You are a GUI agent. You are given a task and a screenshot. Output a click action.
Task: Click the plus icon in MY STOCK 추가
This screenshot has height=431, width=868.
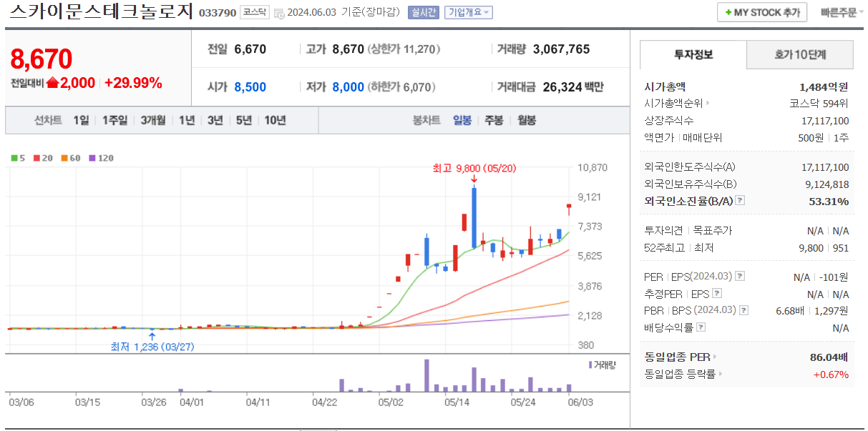(x=728, y=13)
